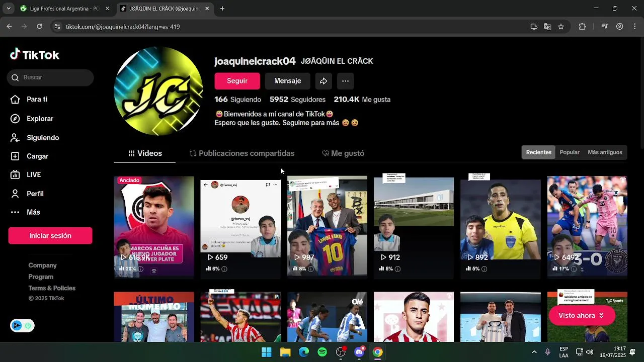Viewport: 644px width, 362px height.
Task: Expand the Terms & Policies footer section
Action: [x=52, y=288]
